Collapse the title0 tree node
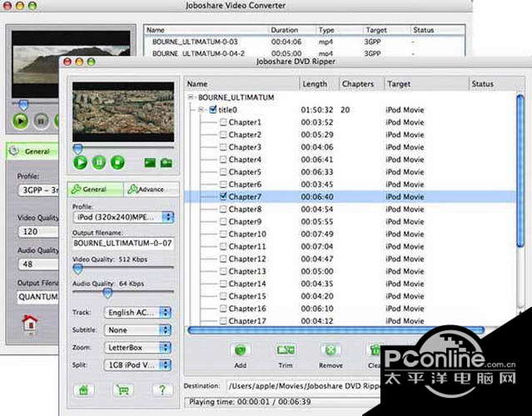This screenshot has width=532, height=416. 201,110
